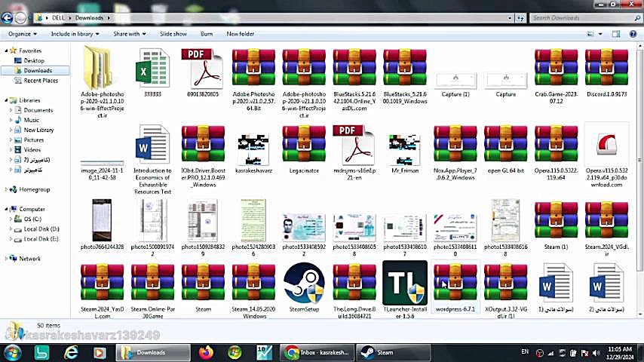This screenshot has height=362, width=644.
Task: Go back with the Back arrow button
Action: (x=8, y=18)
